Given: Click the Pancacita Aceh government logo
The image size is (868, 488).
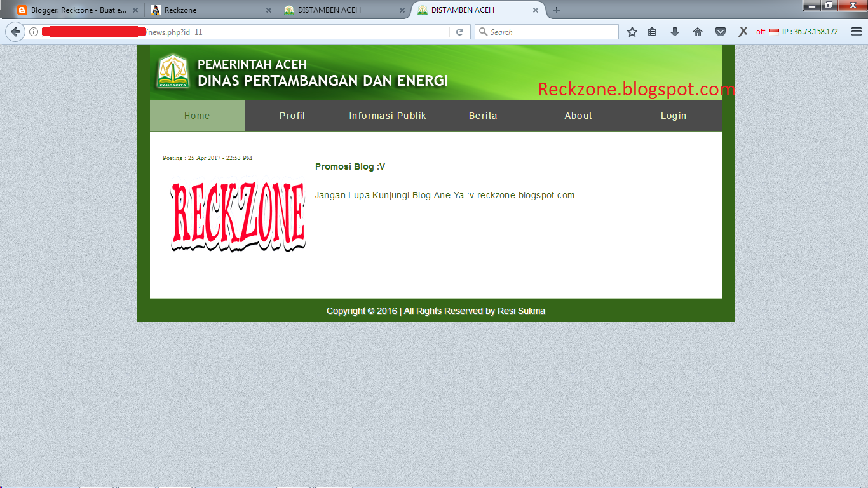Looking at the screenshot, I should tap(173, 71).
